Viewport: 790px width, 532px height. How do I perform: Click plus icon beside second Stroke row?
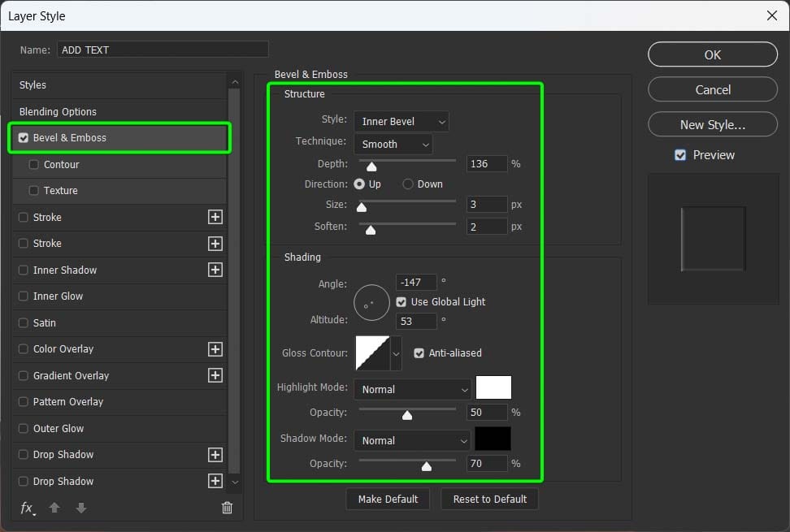pyautogui.click(x=215, y=244)
